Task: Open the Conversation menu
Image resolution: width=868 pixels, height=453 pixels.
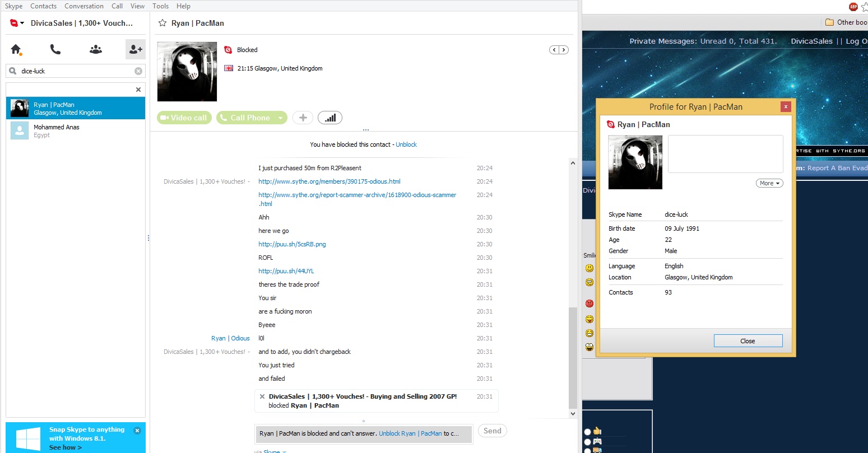Action: click(84, 6)
